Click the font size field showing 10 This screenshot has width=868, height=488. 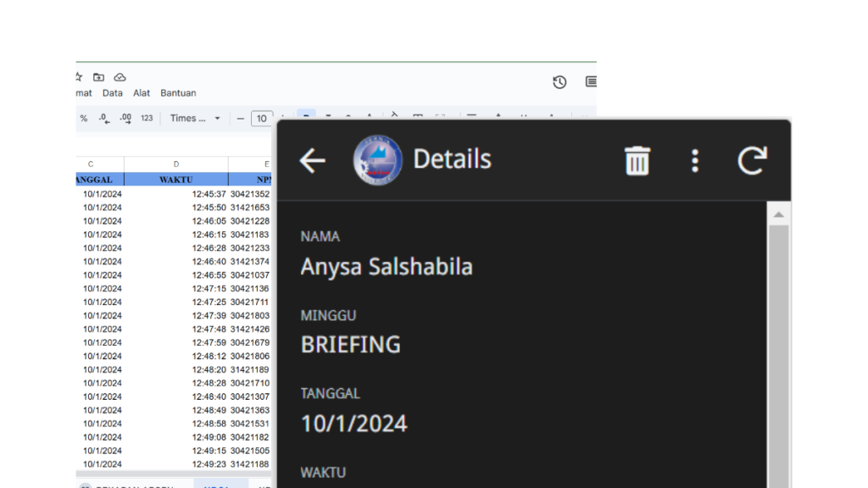tap(262, 119)
